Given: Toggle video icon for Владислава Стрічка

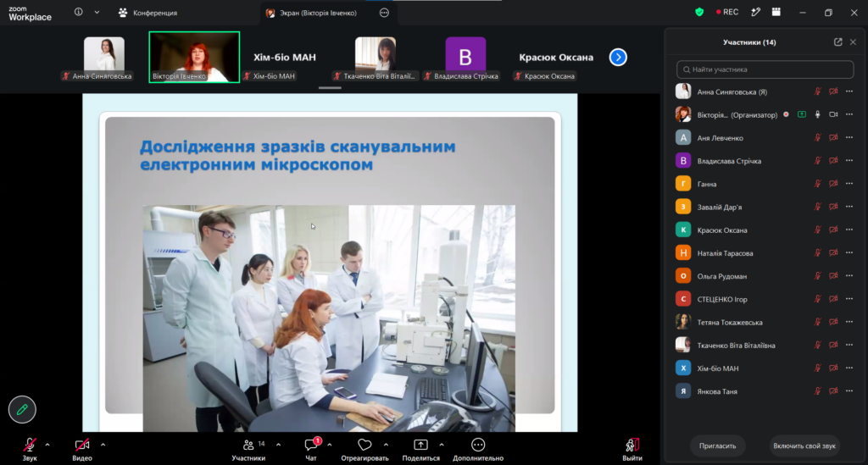Looking at the screenshot, I should coord(833,161).
